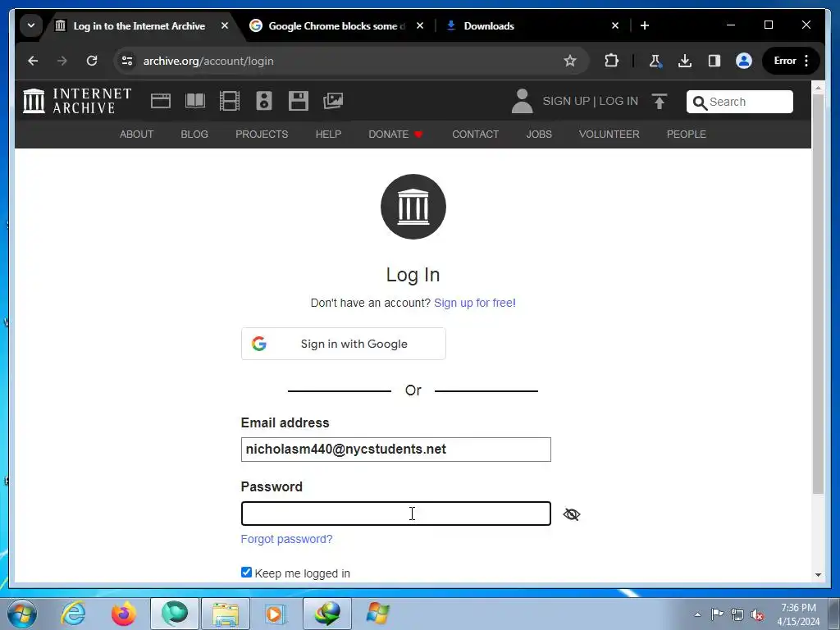Click the address bar URL
Screen dimensions: 840x630
point(208,61)
